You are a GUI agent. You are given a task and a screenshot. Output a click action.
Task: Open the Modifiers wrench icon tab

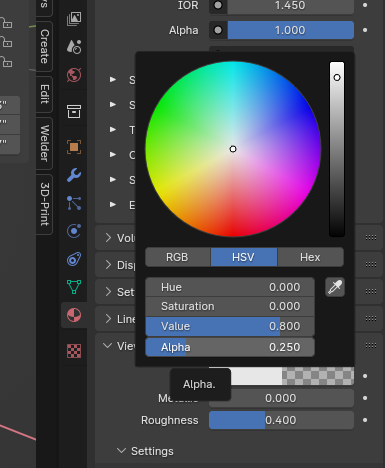click(x=74, y=175)
